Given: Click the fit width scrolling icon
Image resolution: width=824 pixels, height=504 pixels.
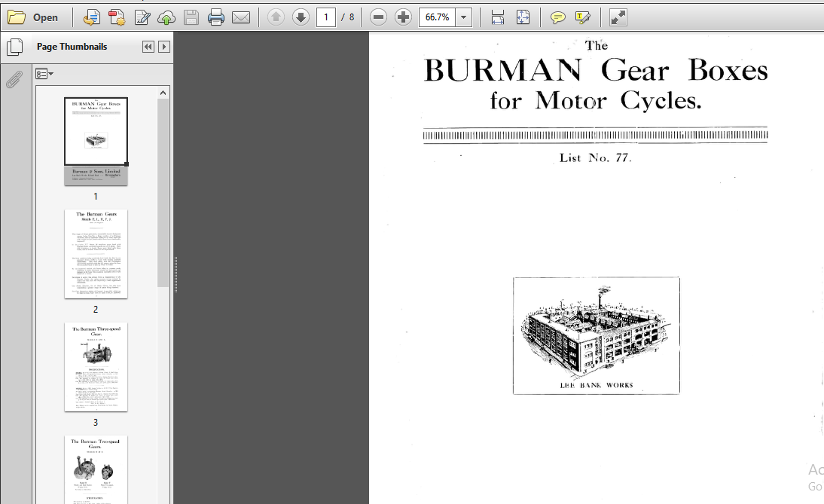Looking at the screenshot, I should (x=498, y=17).
